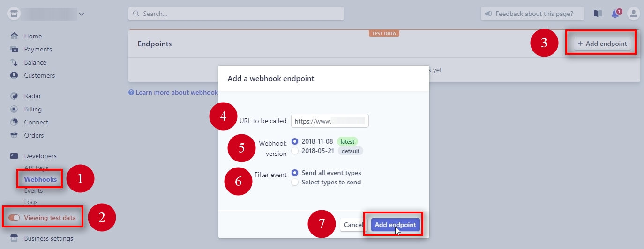644x249 pixels.
Task: Click the Balance arrows icon
Action: 14,62
